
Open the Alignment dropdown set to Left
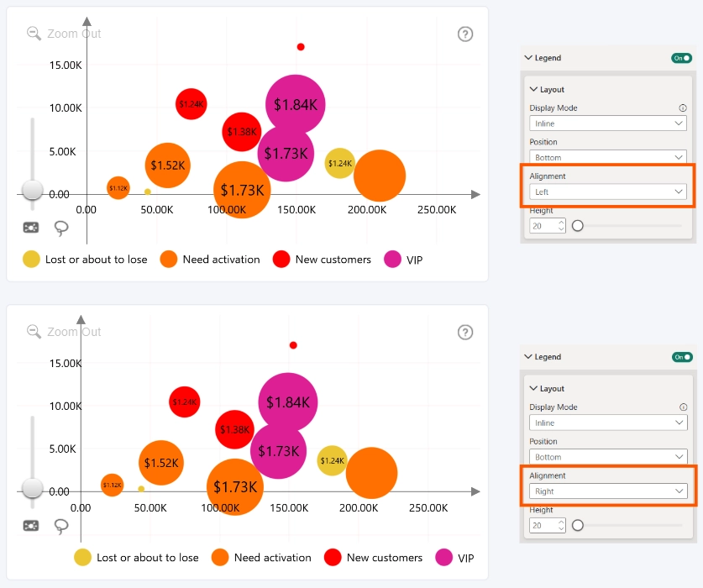[x=608, y=192]
